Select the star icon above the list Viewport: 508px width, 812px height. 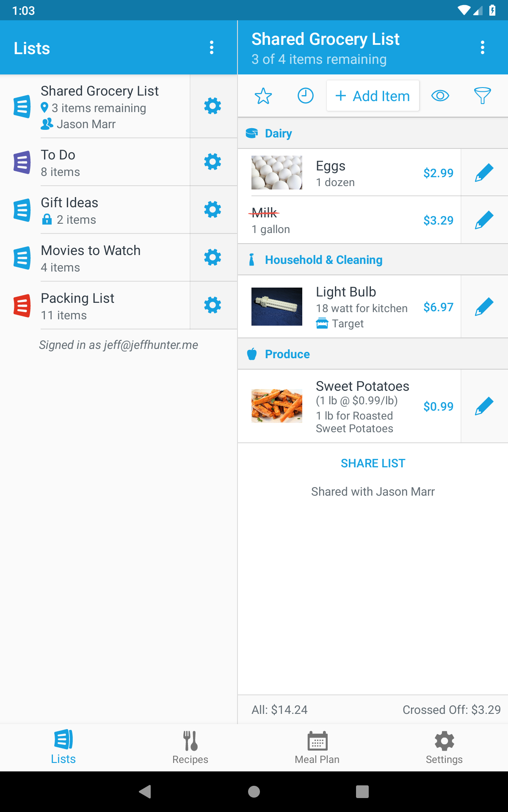tap(263, 96)
